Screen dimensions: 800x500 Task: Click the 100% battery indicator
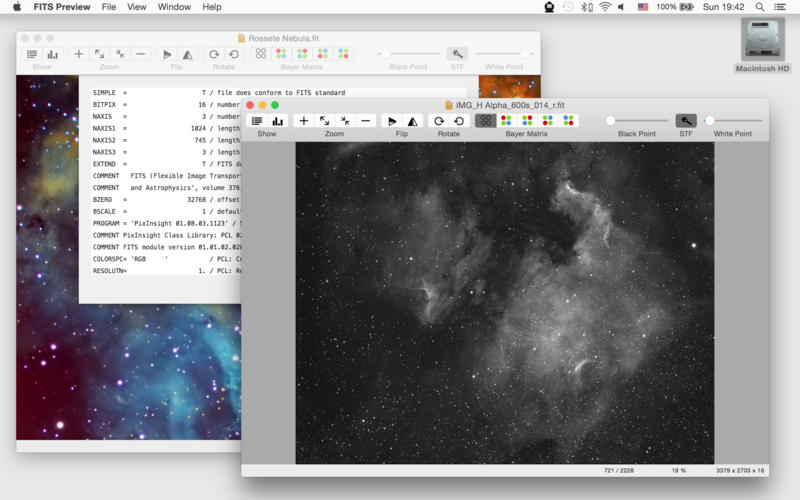click(x=675, y=7)
